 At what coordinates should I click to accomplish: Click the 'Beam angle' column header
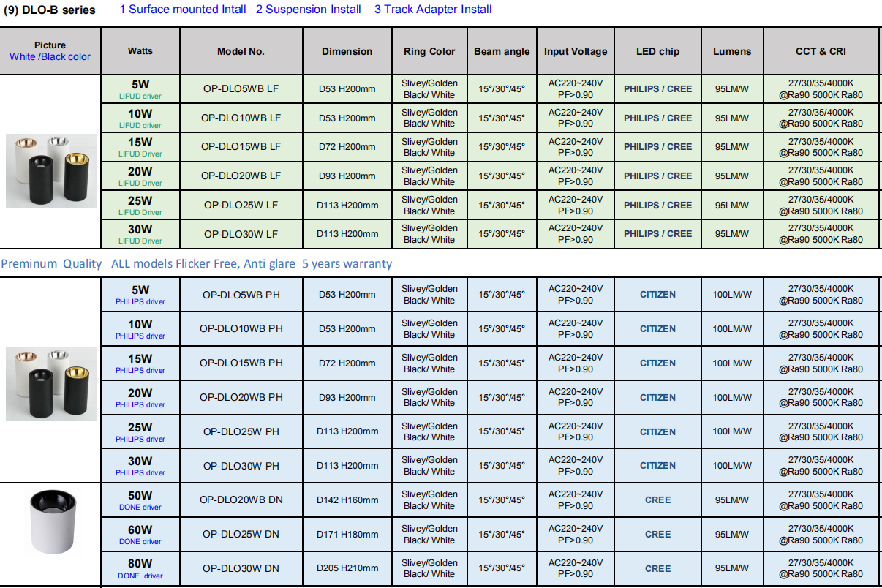coord(502,51)
